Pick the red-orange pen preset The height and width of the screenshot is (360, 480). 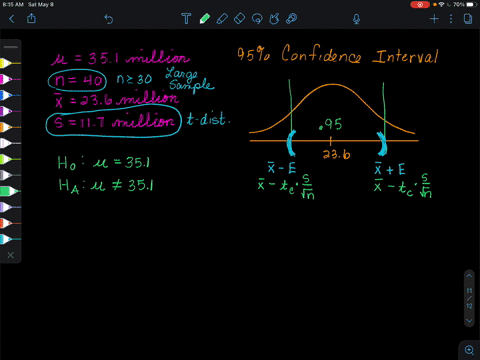[x=9, y=223]
